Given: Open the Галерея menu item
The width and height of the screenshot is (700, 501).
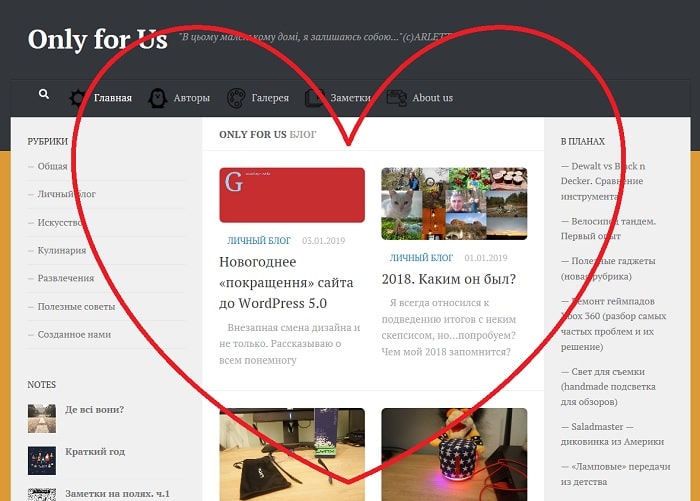Looking at the screenshot, I should pos(270,98).
